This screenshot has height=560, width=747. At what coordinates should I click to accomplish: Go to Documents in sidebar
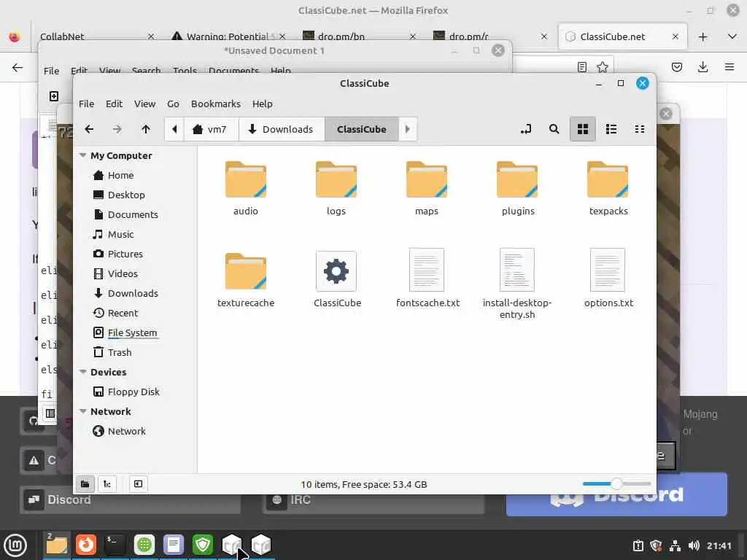coord(133,214)
